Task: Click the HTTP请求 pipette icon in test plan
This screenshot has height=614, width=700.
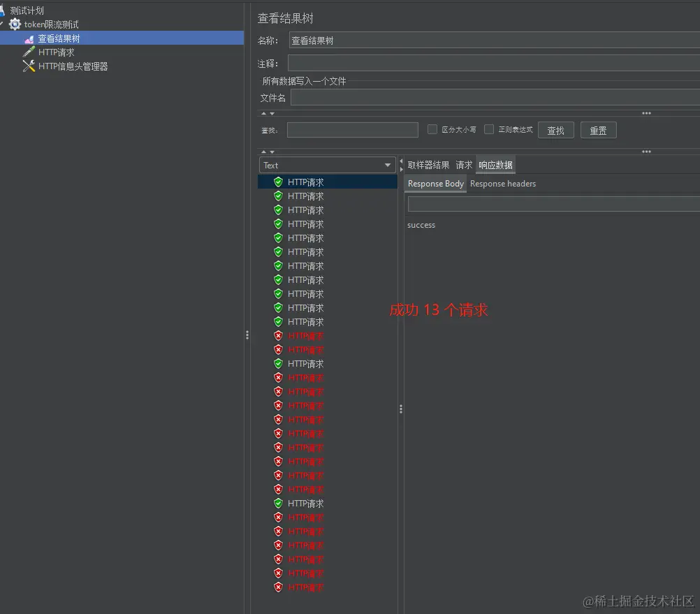Action: coord(29,52)
